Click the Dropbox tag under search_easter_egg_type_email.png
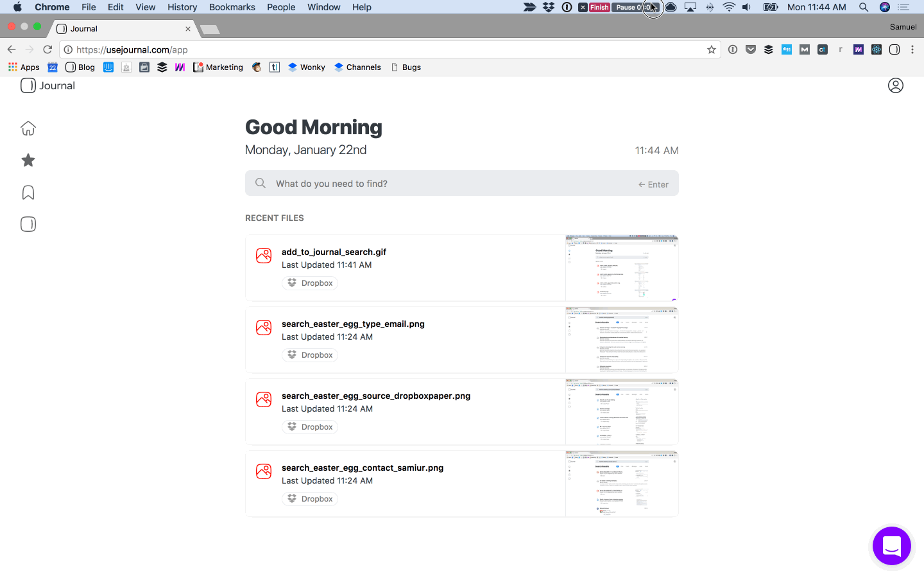Screen dimensions: 924x578 [x=310, y=355]
